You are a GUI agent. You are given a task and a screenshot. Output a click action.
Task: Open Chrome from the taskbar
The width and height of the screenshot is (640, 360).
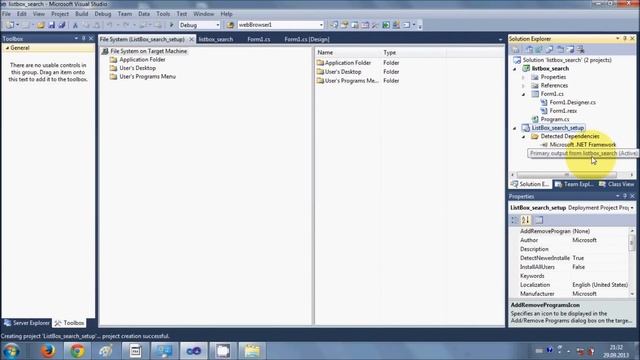click(77, 351)
